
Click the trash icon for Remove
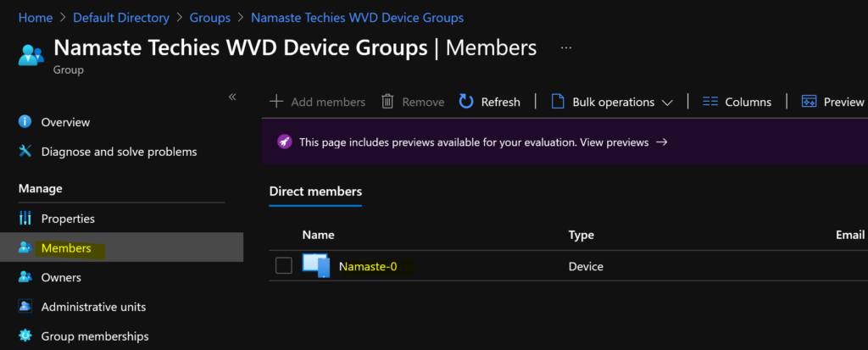click(x=387, y=102)
